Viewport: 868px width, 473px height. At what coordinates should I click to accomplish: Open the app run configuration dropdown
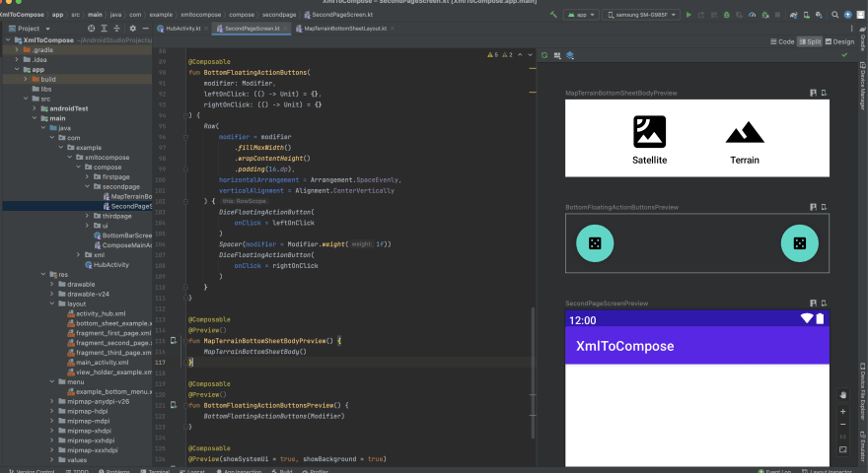[581, 15]
